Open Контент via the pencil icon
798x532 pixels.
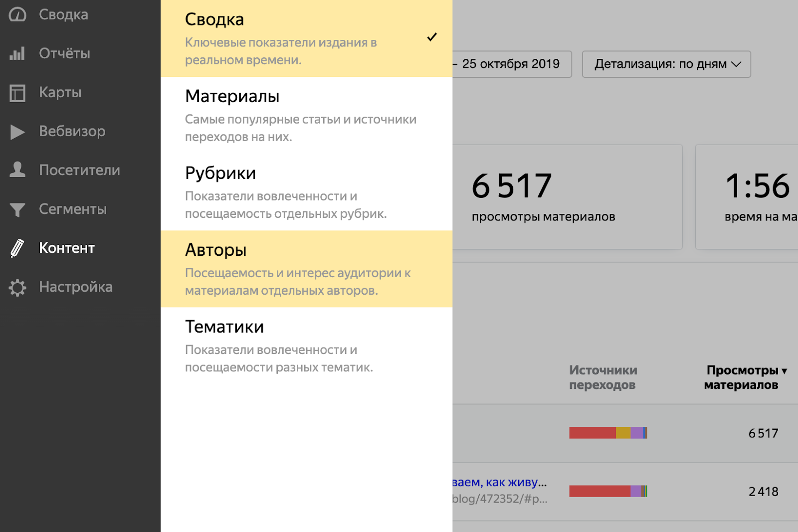tap(18, 248)
